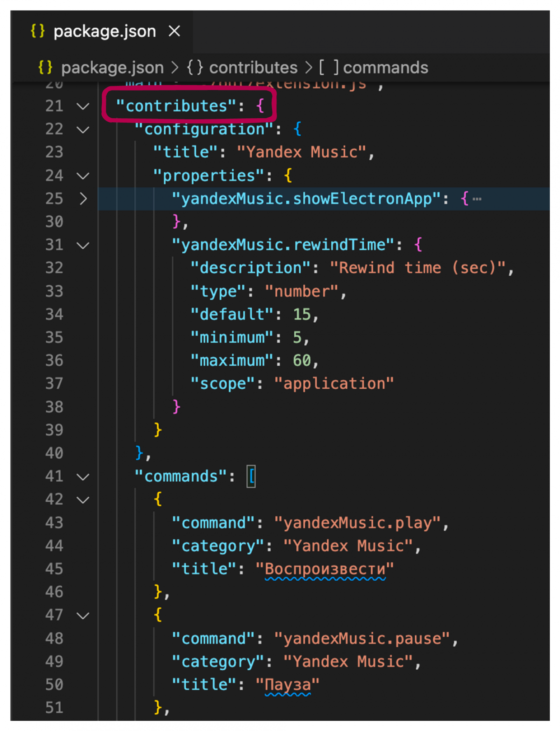Click the "title" key on line 50
The image size is (560, 731).
[x=204, y=685]
